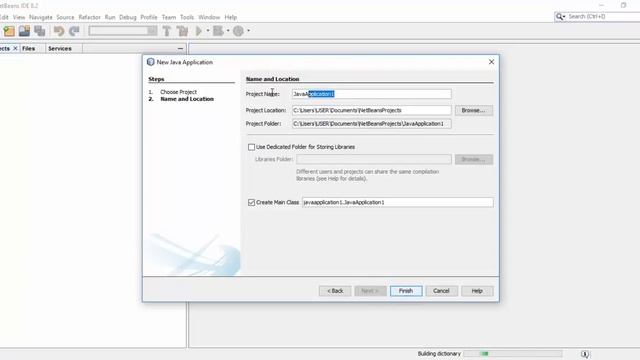Click the Debug Project toolbar icon
The image size is (640, 360).
coord(218,31)
